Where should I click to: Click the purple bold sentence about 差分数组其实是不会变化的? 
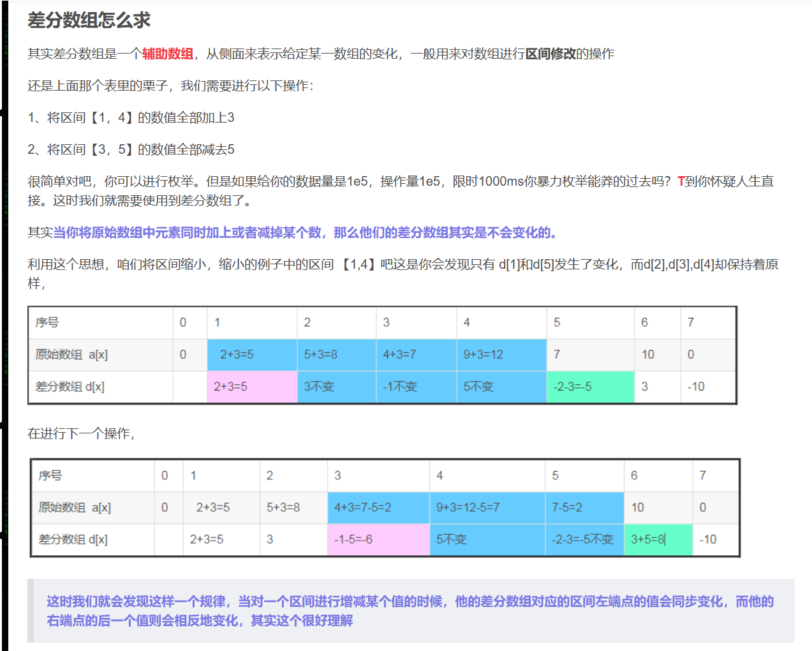tap(305, 233)
